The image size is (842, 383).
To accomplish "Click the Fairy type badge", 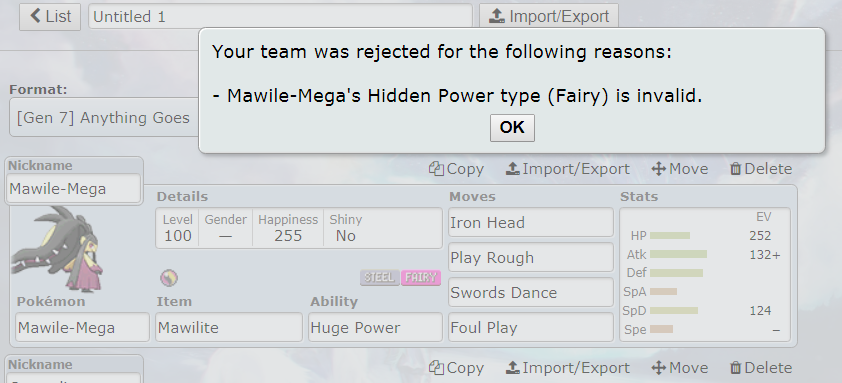I will [x=421, y=278].
